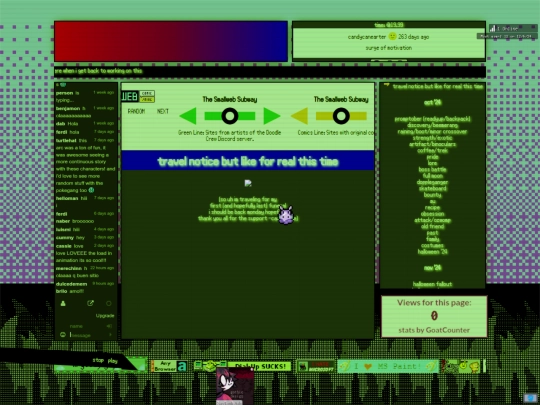The image size is (540, 405).
Task: Click the chat username 'cassie'
Action: tap(64, 246)
